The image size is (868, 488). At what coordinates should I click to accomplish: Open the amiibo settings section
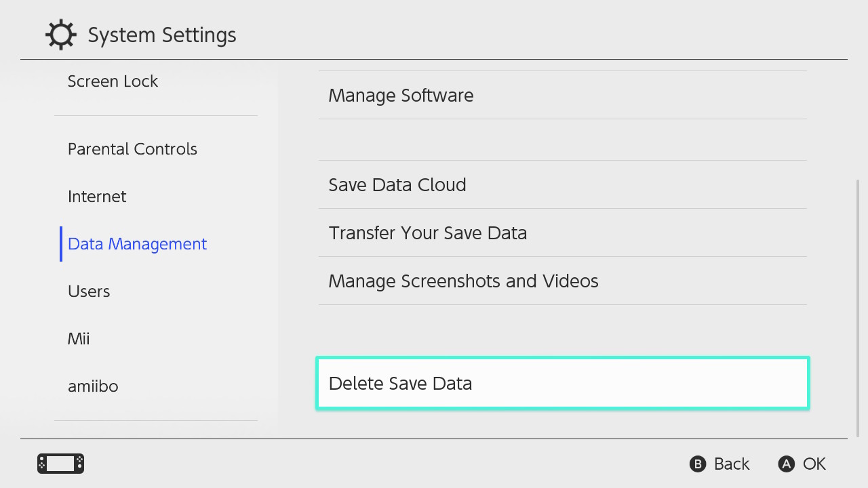[x=93, y=386]
